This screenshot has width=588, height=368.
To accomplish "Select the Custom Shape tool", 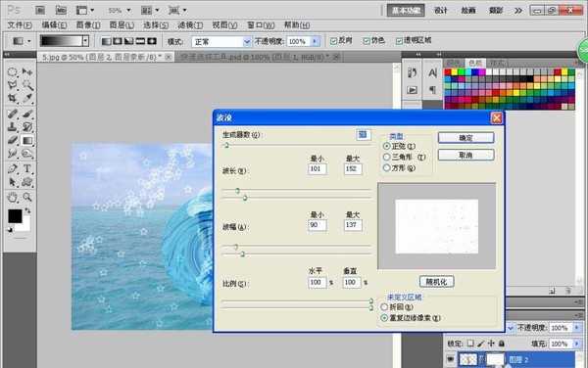I will coord(27,182).
